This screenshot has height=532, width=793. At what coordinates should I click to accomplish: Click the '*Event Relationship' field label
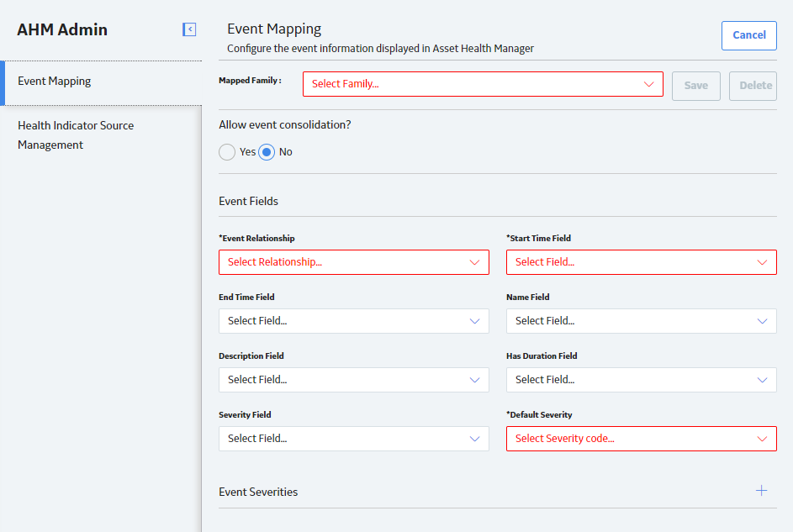pyautogui.click(x=256, y=239)
